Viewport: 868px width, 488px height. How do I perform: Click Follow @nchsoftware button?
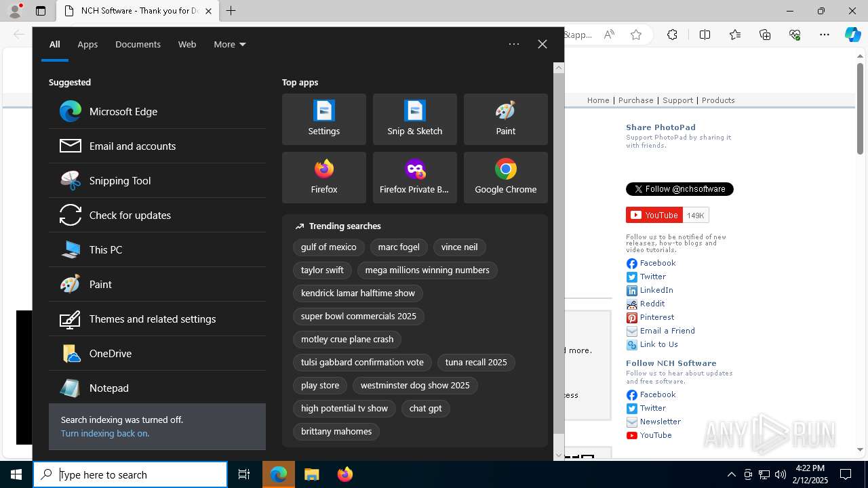coord(679,189)
